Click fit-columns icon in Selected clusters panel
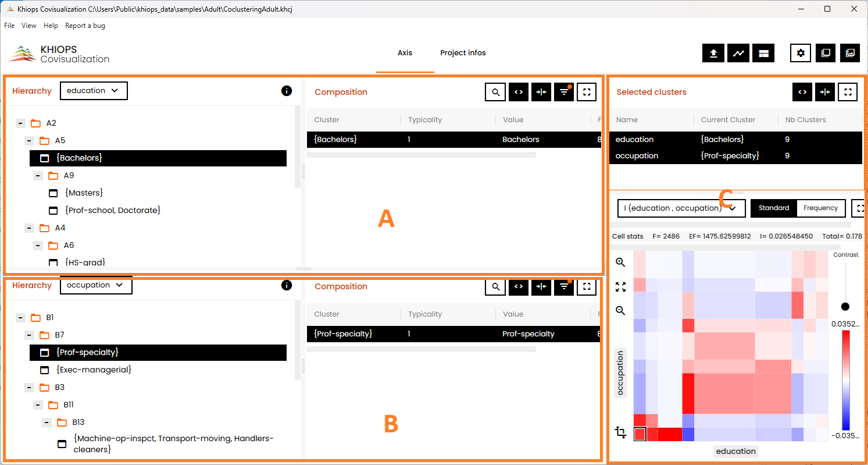This screenshot has width=868, height=465. 825,92
